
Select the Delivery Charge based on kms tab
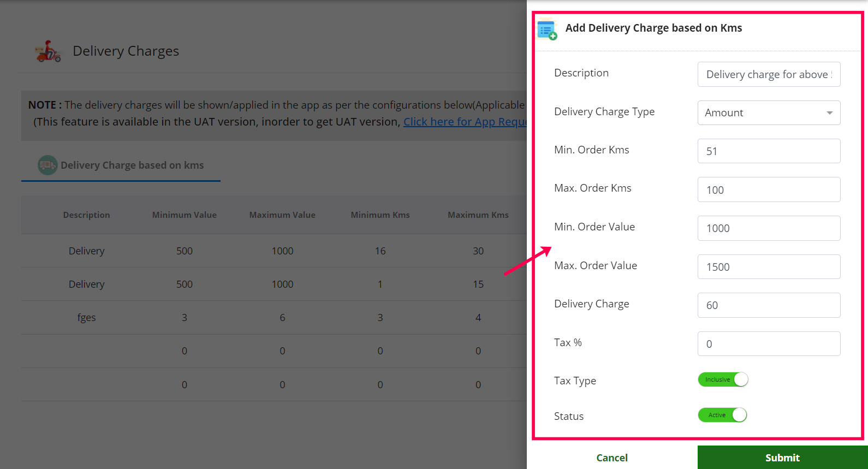pos(132,165)
